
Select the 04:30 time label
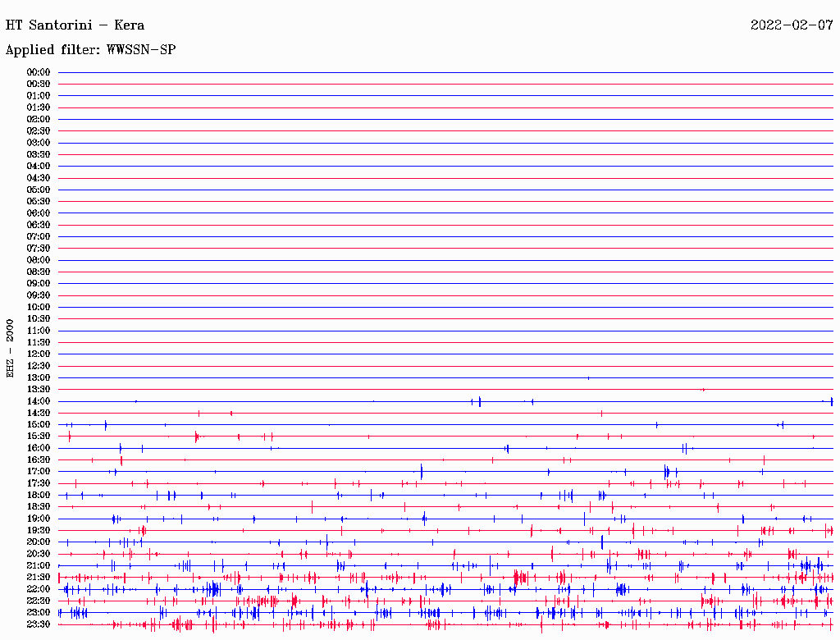point(38,178)
